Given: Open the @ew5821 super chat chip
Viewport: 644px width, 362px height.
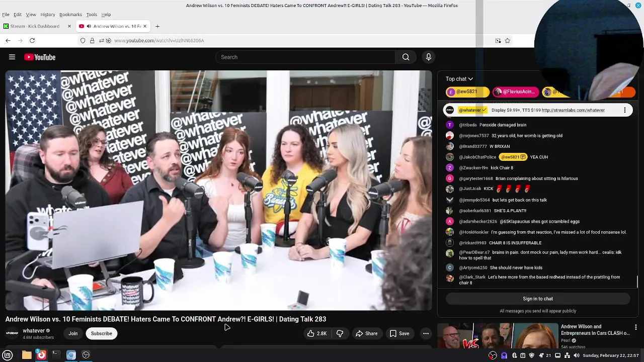Looking at the screenshot, I should [467, 92].
